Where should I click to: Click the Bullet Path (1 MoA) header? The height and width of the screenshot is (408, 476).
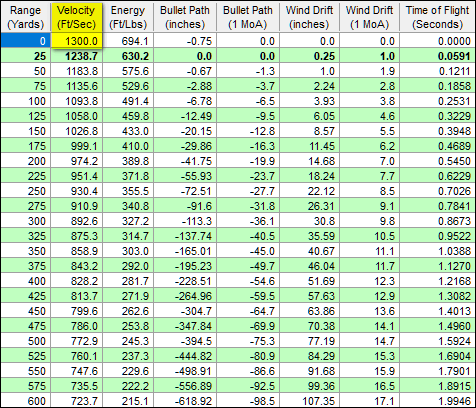click(x=248, y=17)
